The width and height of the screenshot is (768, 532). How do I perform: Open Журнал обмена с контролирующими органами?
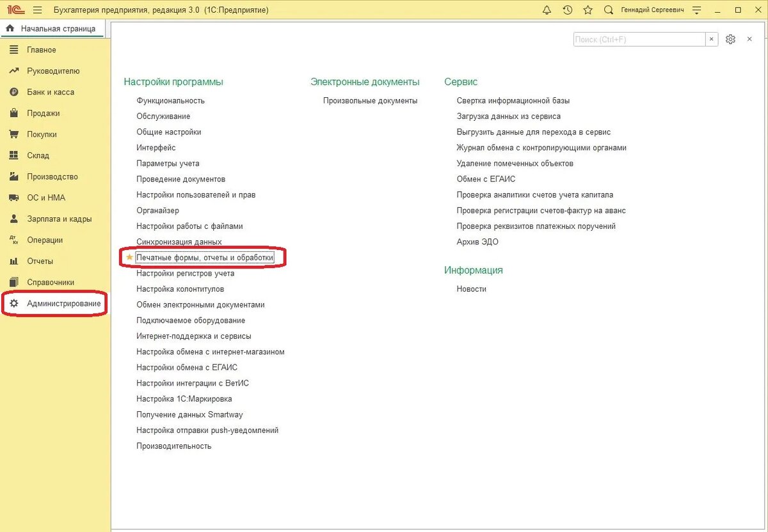click(x=541, y=148)
